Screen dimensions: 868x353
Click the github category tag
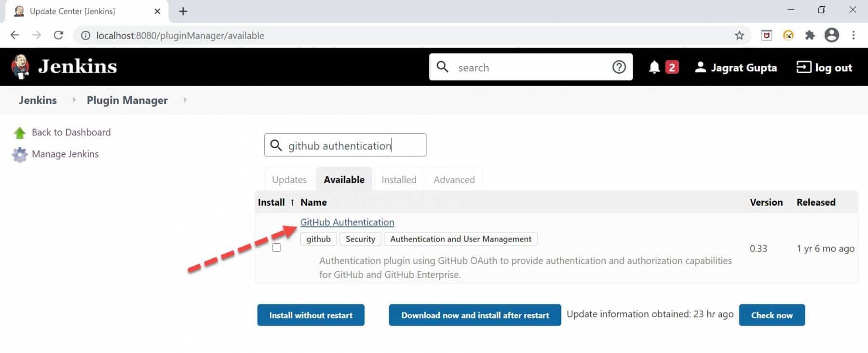coord(319,239)
